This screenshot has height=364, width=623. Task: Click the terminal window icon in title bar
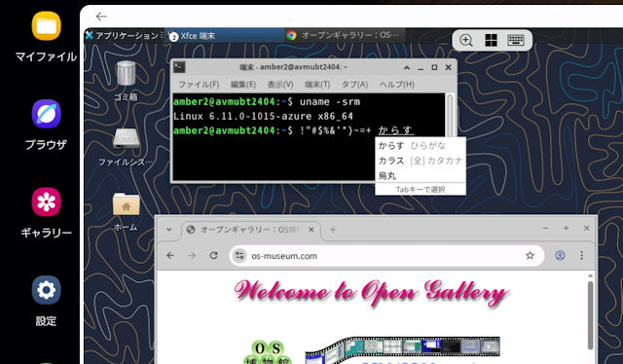(x=179, y=67)
